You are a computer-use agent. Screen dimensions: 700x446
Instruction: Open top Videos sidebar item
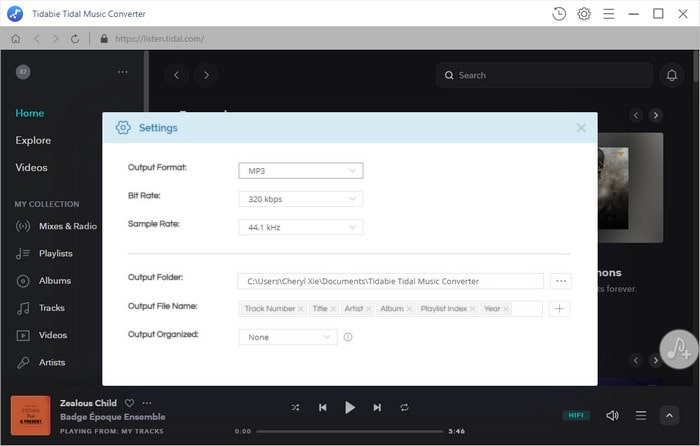click(x=31, y=167)
